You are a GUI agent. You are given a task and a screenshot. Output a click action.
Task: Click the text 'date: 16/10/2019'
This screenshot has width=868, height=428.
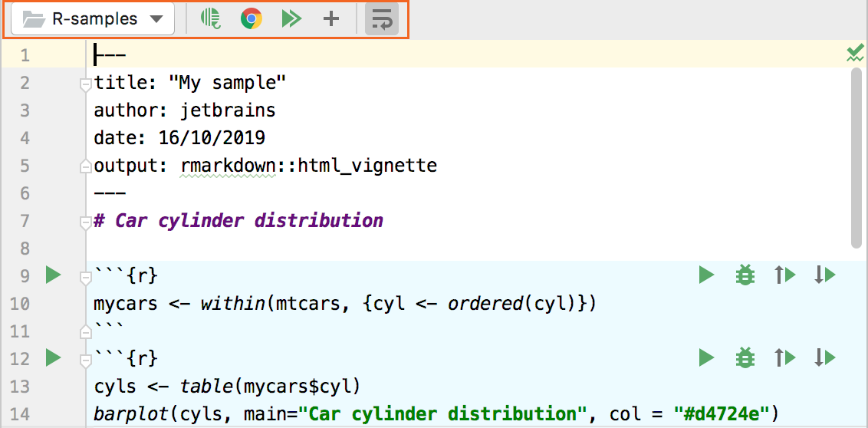tap(179, 138)
